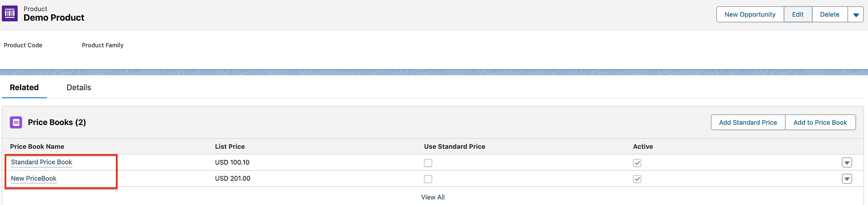
Task: Expand more actions dropdown beside Delete
Action: click(855, 15)
